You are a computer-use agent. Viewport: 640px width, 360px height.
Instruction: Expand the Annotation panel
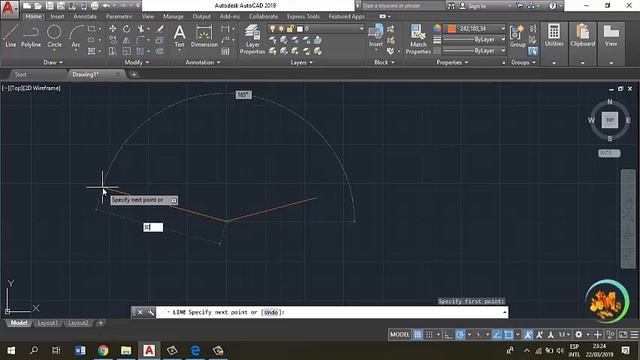[202, 62]
